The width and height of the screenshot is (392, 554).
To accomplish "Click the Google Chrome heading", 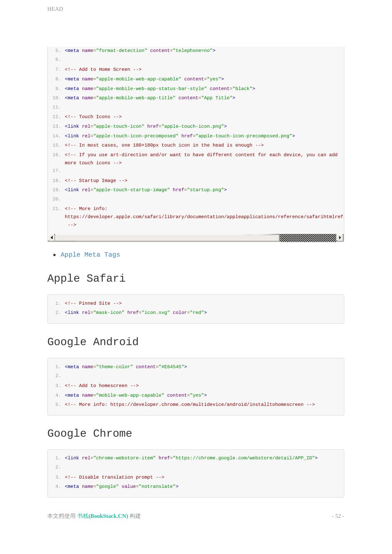I will tap(90, 433).
